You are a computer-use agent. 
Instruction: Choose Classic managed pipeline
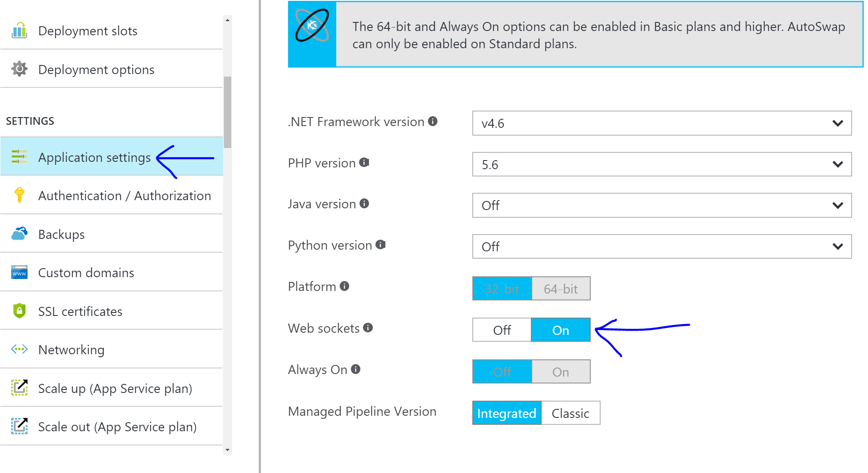(570, 413)
